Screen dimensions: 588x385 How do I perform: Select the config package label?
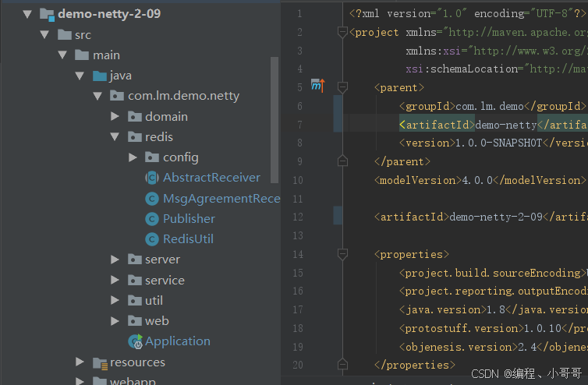[181, 157]
